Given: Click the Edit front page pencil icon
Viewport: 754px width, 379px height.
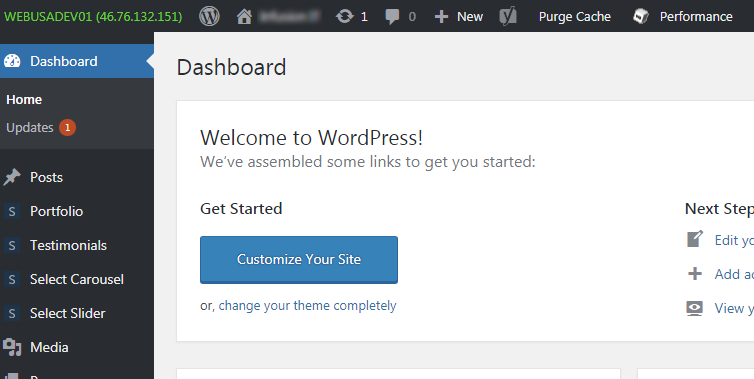Looking at the screenshot, I should pyautogui.click(x=695, y=239).
